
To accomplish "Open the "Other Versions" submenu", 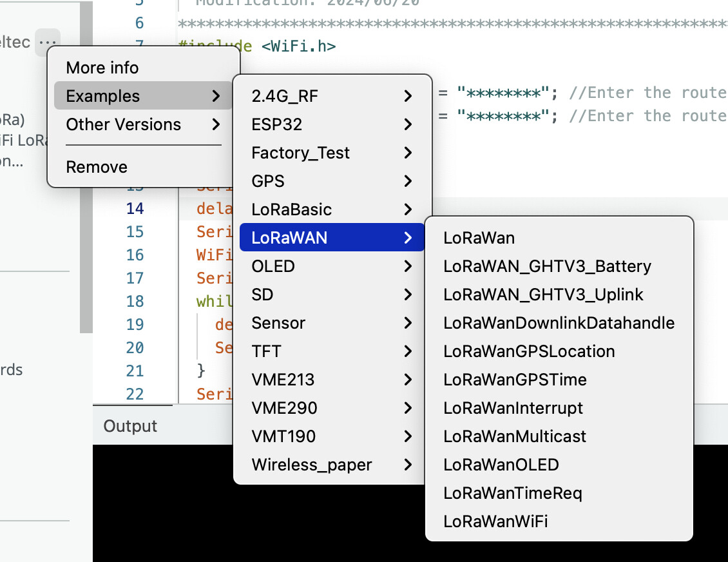I will tap(123, 124).
